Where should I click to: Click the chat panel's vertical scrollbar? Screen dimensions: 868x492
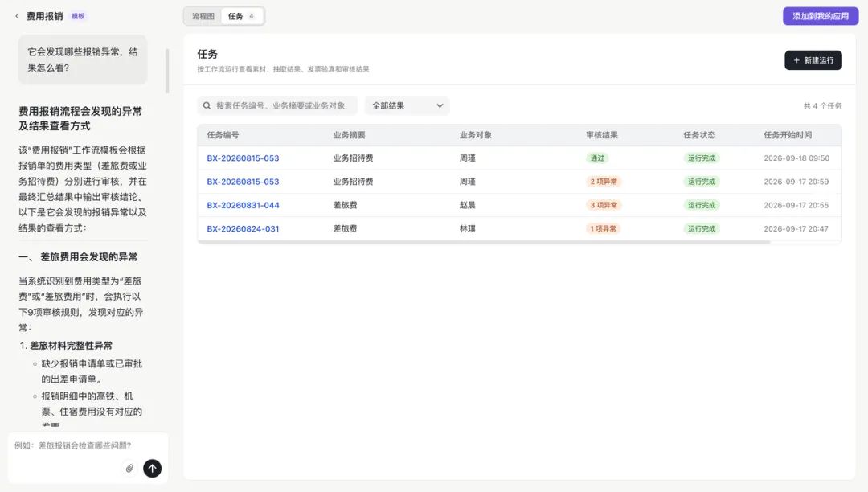pos(167,71)
